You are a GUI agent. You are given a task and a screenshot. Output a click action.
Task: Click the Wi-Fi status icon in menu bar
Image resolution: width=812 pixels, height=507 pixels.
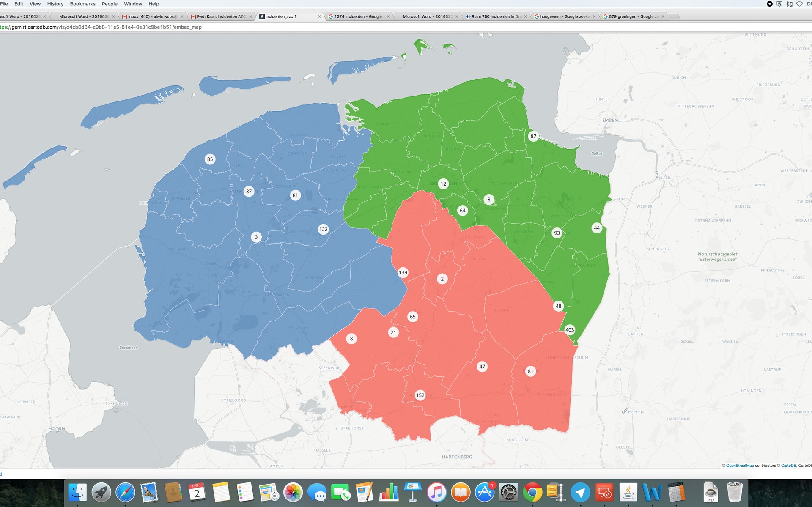(x=799, y=4)
